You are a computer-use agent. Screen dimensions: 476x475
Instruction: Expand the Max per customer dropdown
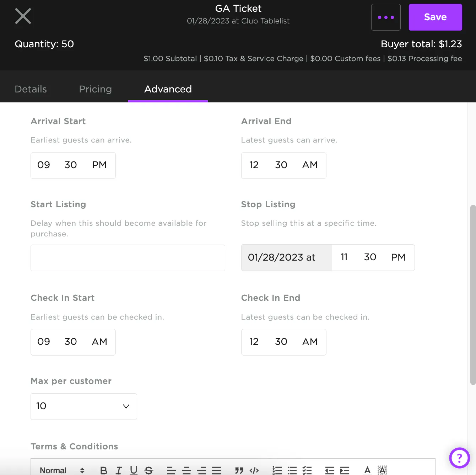tap(84, 406)
